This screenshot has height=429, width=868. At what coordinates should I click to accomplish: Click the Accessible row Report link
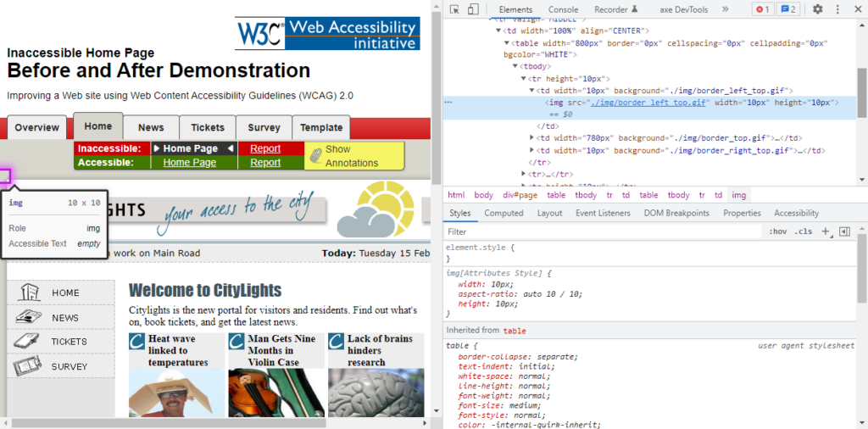tap(265, 162)
